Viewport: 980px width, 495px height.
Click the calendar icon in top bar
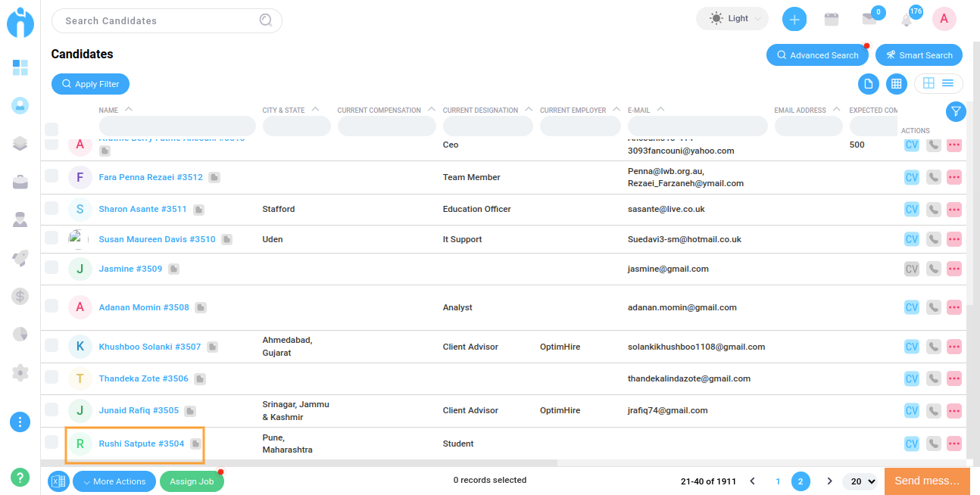[832, 20]
